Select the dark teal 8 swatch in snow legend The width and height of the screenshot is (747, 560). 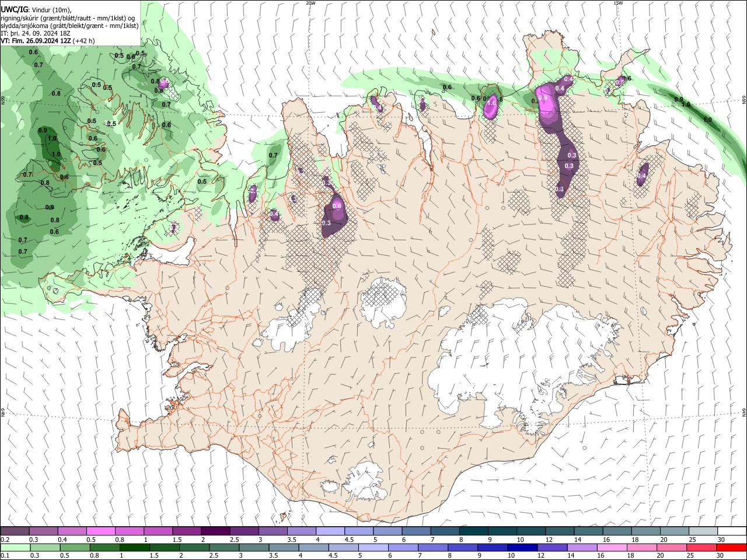[473, 531]
